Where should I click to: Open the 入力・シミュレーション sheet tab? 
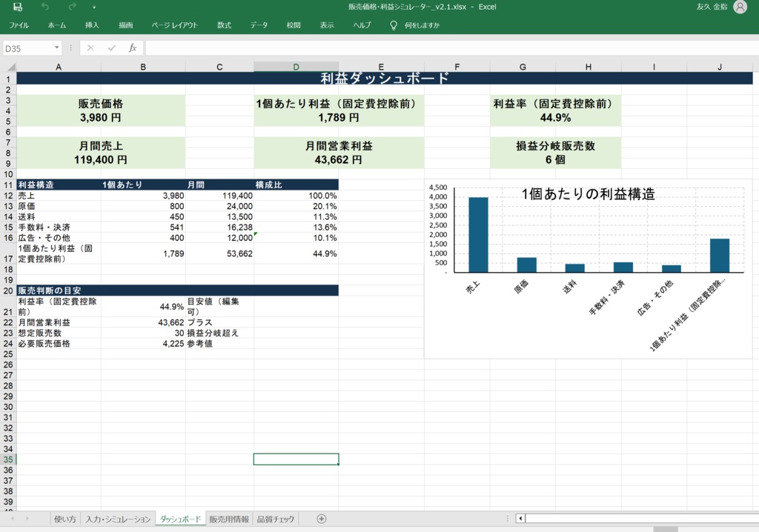118,519
